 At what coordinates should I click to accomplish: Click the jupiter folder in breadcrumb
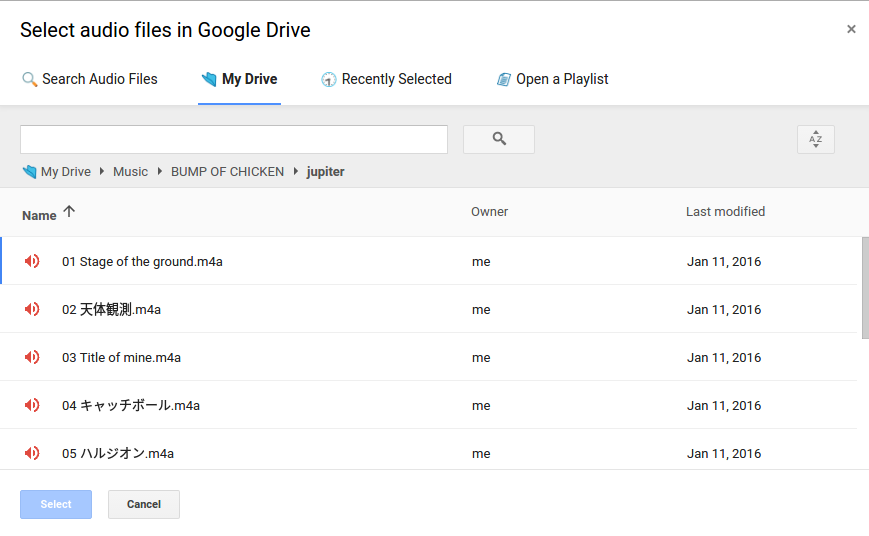pyautogui.click(x=325, y=172)
